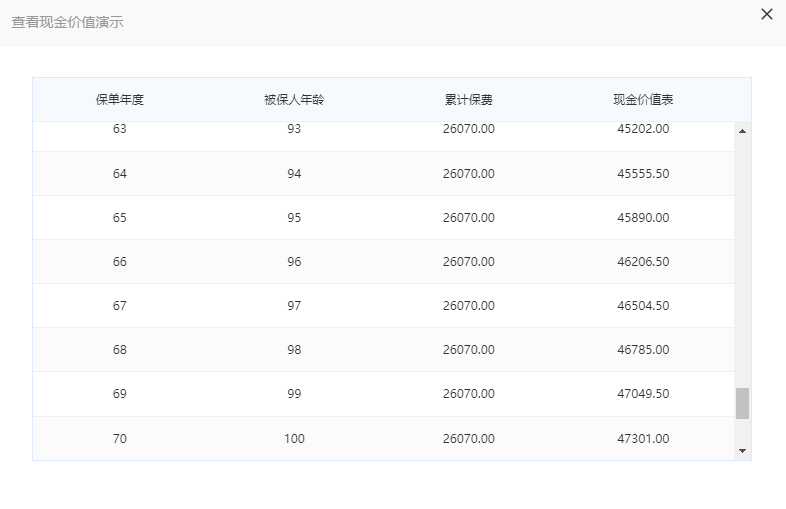786x509 pixels.
Task: Click the vertical scrollbar thumb
Action: (742, 403)
